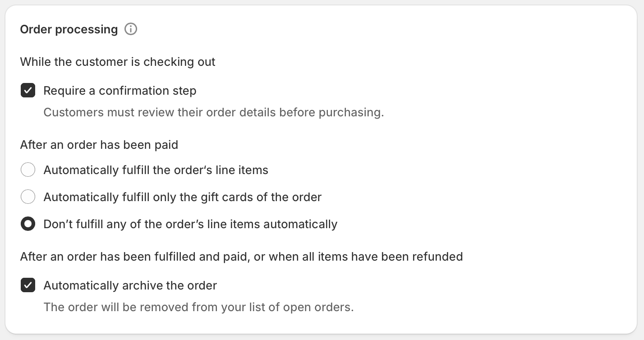Click "The order will be removed" help text
The image size is (644, 340).
pyautogui.click(x=199, y=307)
